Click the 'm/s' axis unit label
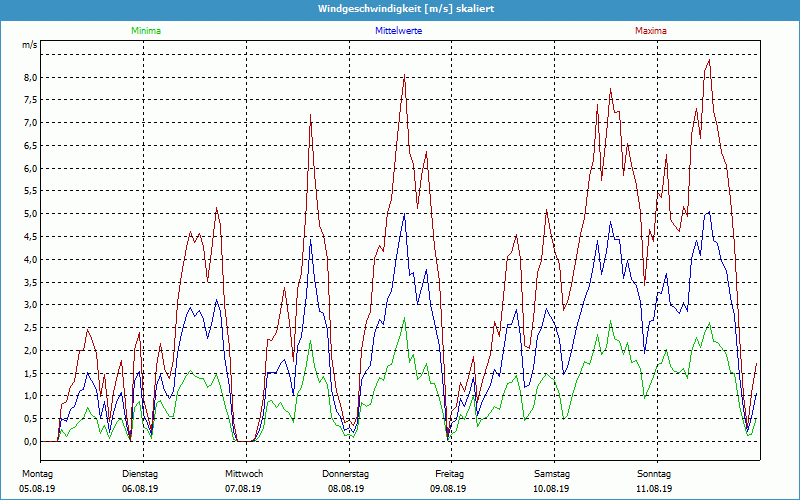Viewport: 800px width, 500px height. 30,45
